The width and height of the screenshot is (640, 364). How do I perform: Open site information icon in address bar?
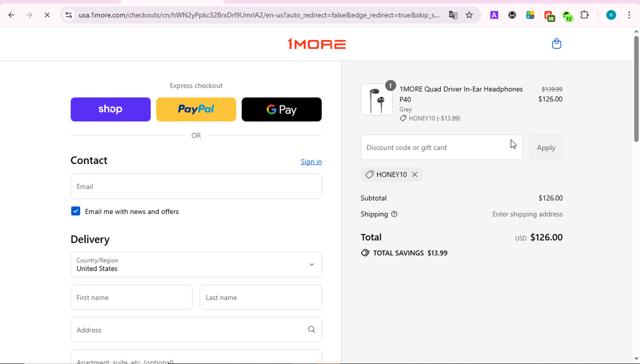coord(69,15)
